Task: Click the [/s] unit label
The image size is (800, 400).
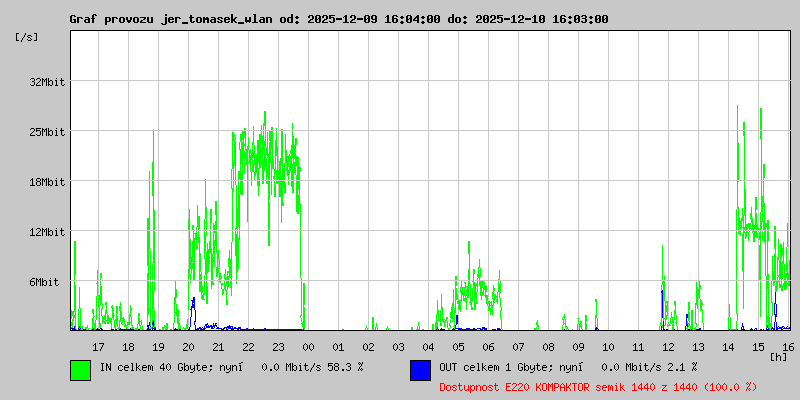Action: click(27, 37)
